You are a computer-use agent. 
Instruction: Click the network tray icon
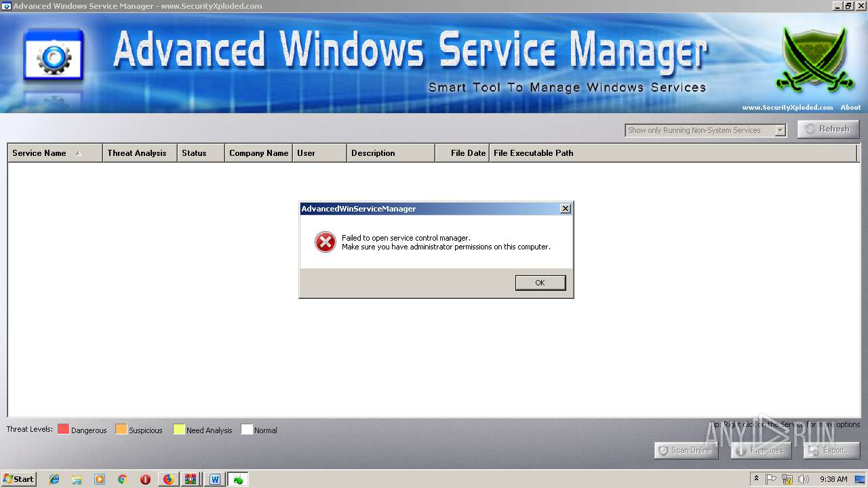click(787, 479)
